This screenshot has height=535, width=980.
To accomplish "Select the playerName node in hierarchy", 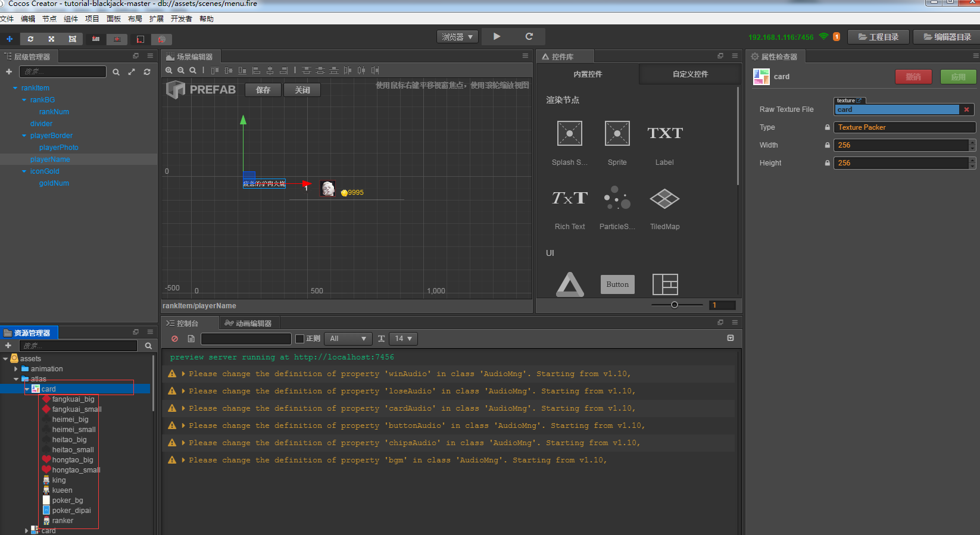I will coord(50,159).
